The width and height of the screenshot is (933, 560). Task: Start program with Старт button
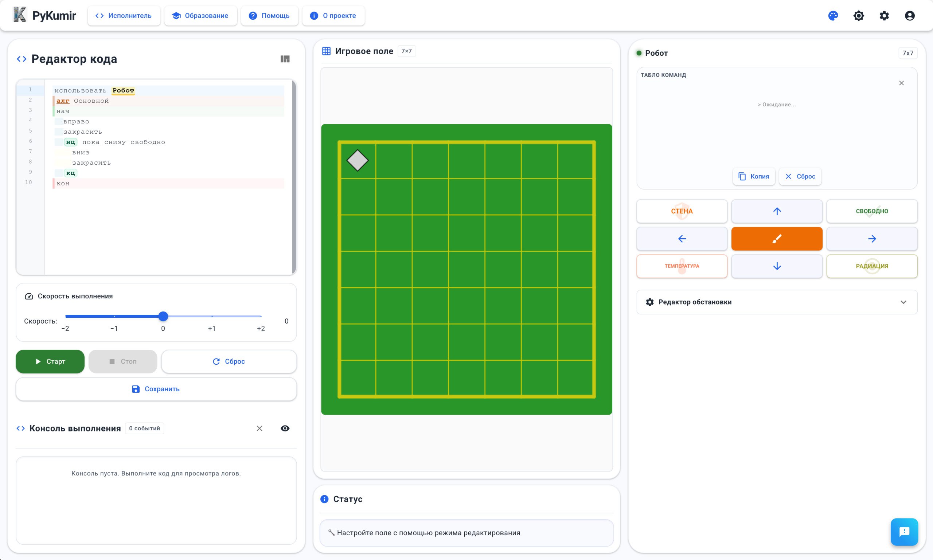pyautogui.click(x=50, y=361)
